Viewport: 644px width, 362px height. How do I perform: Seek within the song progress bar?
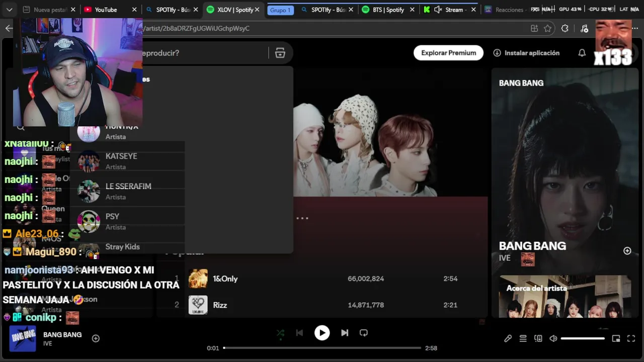pyautogui.click(x=322, y=348)
